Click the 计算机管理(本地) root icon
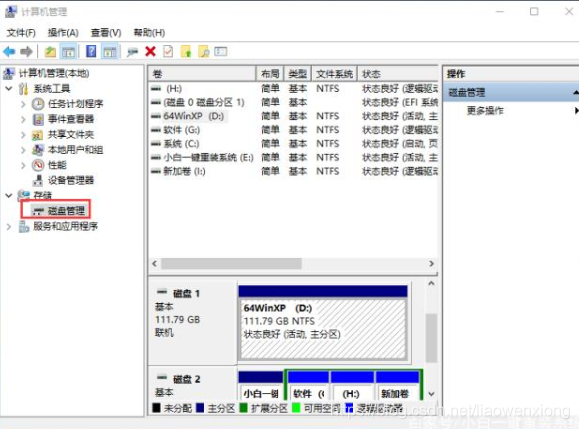 pos(9,73)
